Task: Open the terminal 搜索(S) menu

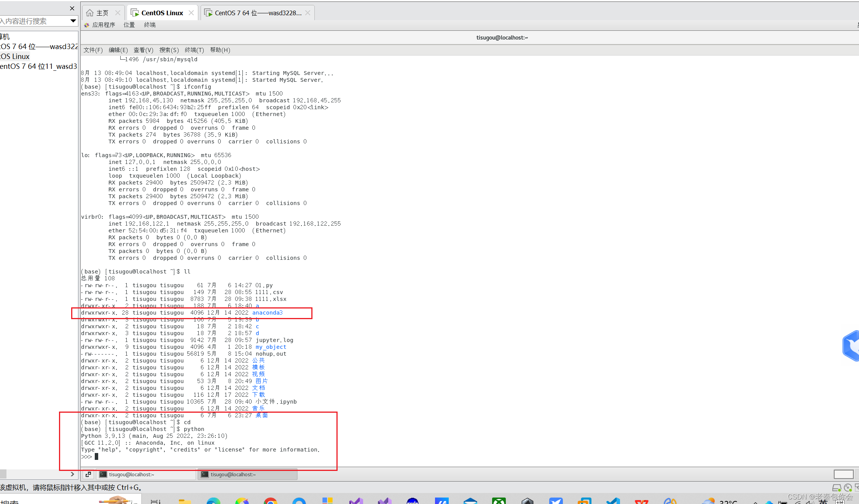Action: 169,50
